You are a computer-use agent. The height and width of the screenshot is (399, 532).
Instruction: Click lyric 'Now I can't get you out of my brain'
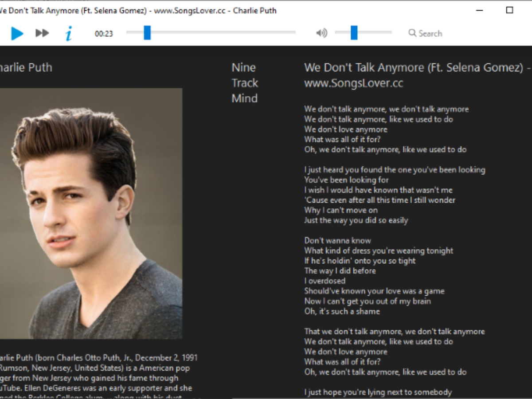(368, 301)
